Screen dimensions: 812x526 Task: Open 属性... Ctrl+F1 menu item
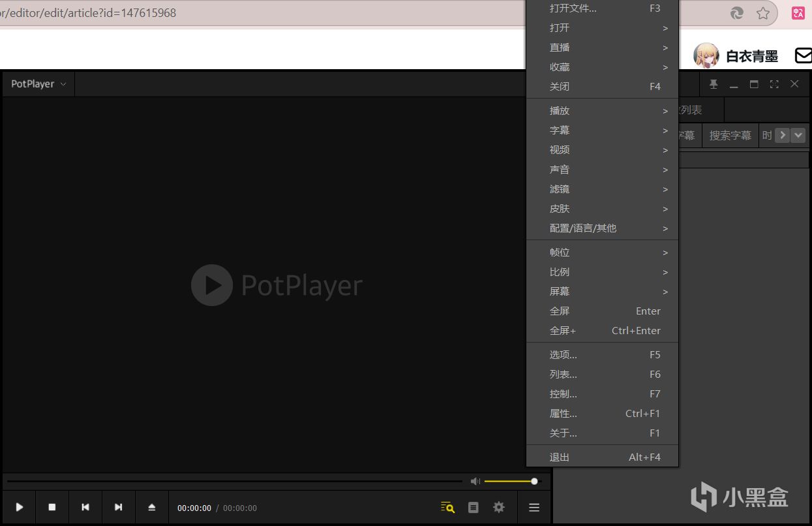[603, 414]
